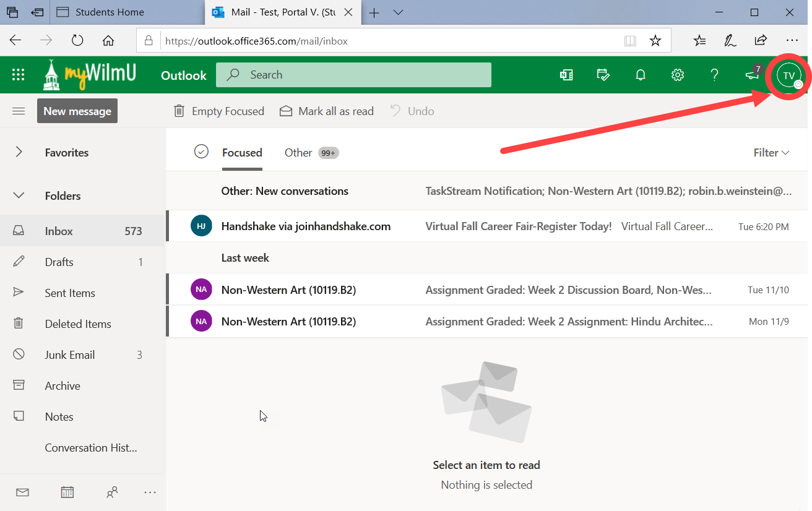Image resolution: width=812 pixels, height=511 pixels.
Task: Open the Deleted Items folder
Action: 82,324
